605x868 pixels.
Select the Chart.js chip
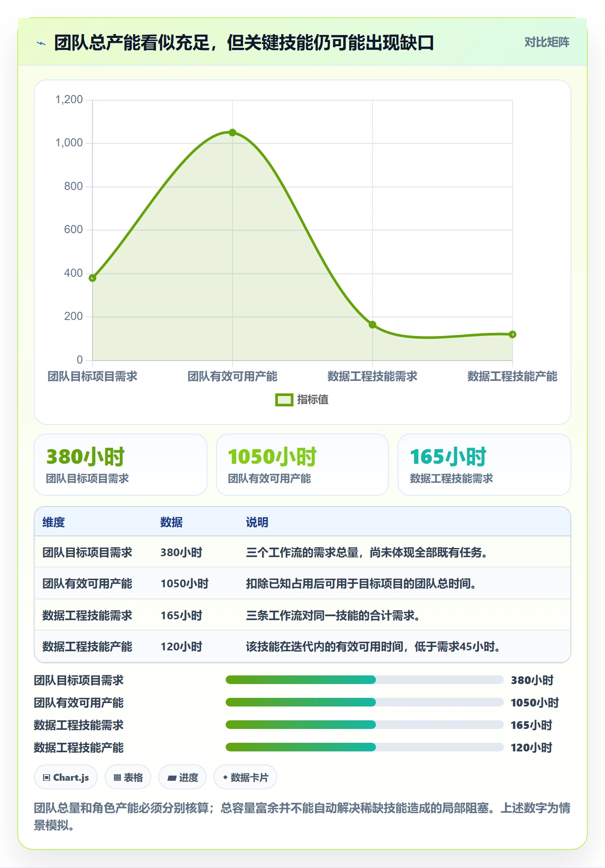(66, 777)
